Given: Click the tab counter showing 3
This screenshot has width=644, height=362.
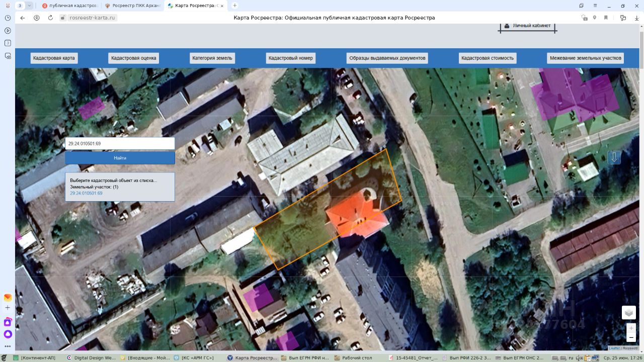Looking at the screenshot, I should [x=20, y=6].
